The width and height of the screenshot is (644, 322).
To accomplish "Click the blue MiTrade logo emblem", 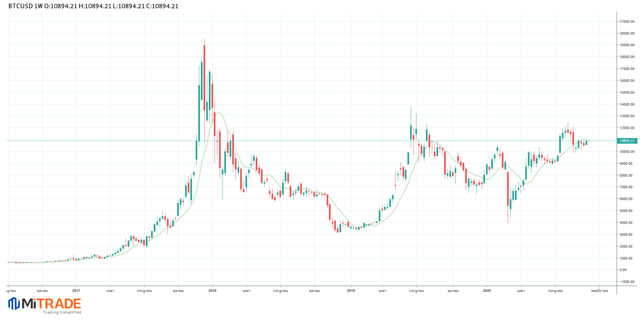I will 14,304.
